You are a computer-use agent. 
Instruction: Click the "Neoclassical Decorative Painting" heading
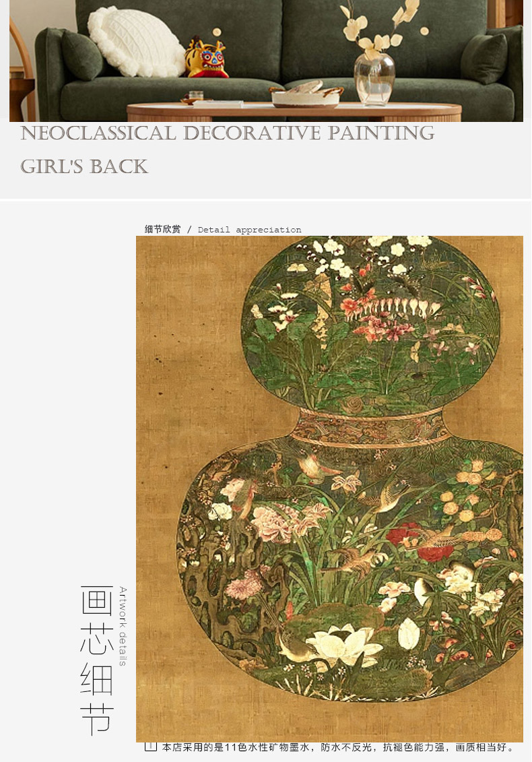228,133
